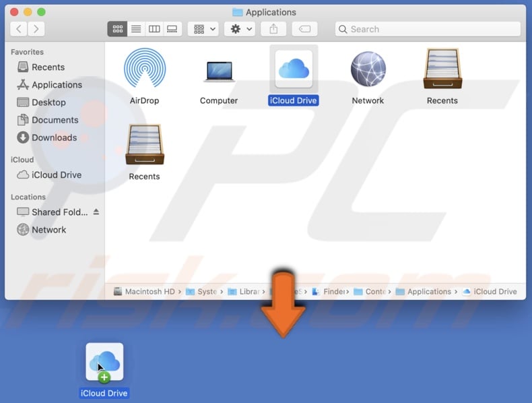
Task: Switch to list view
Action: click(x=136, y=29)
